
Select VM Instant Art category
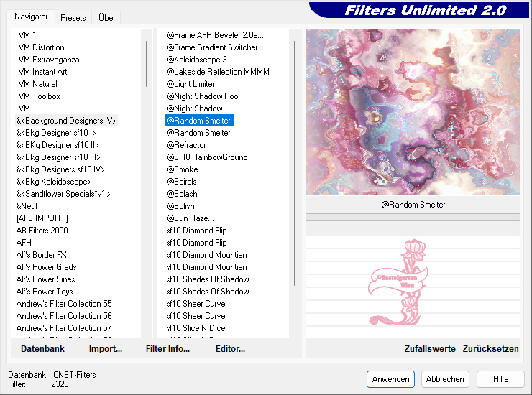click(42, 72)
